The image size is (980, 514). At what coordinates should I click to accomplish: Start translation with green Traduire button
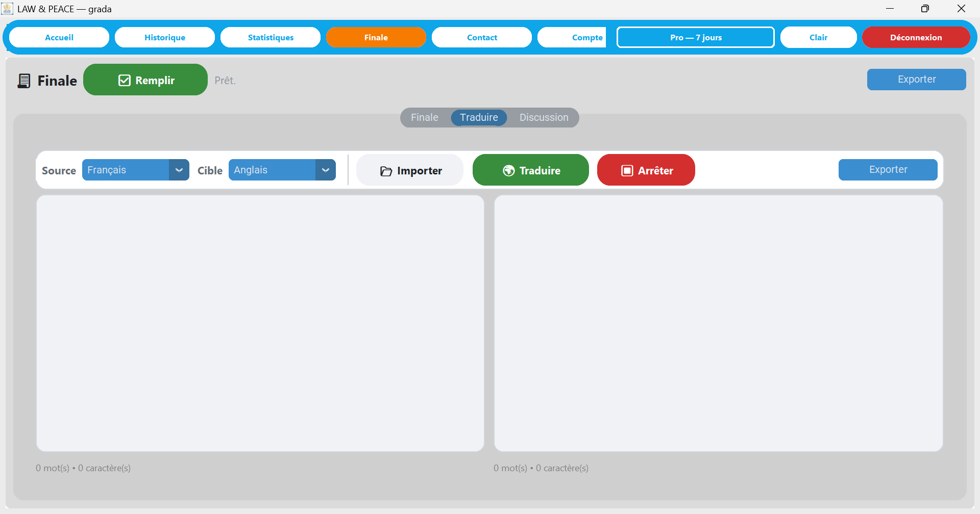point(531,170)
